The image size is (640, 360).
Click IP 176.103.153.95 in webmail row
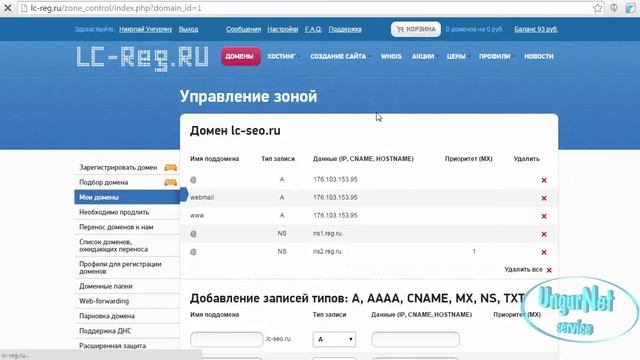point(335,197)
